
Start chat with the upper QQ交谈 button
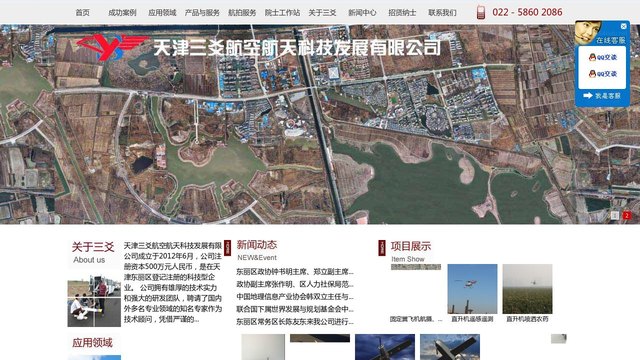pyautogui.click(x=602, y=57)
